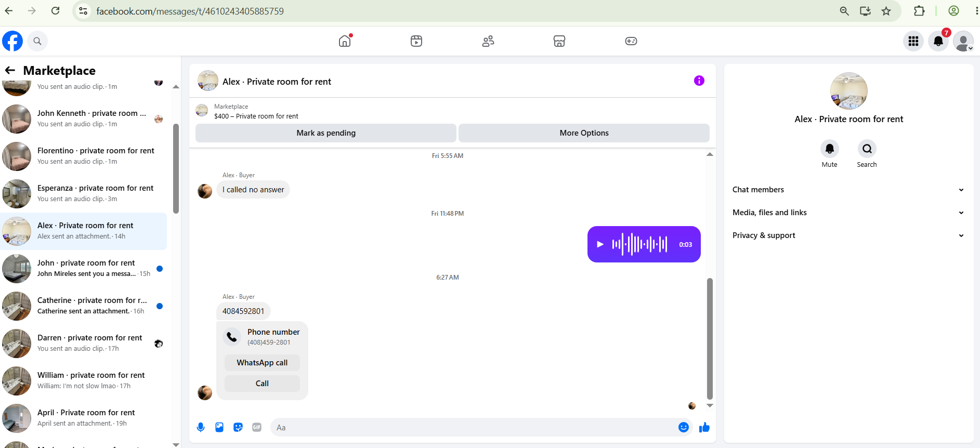Mute the Alex conversation
This screenshot has width=980, height=448.
click(830, 149)
